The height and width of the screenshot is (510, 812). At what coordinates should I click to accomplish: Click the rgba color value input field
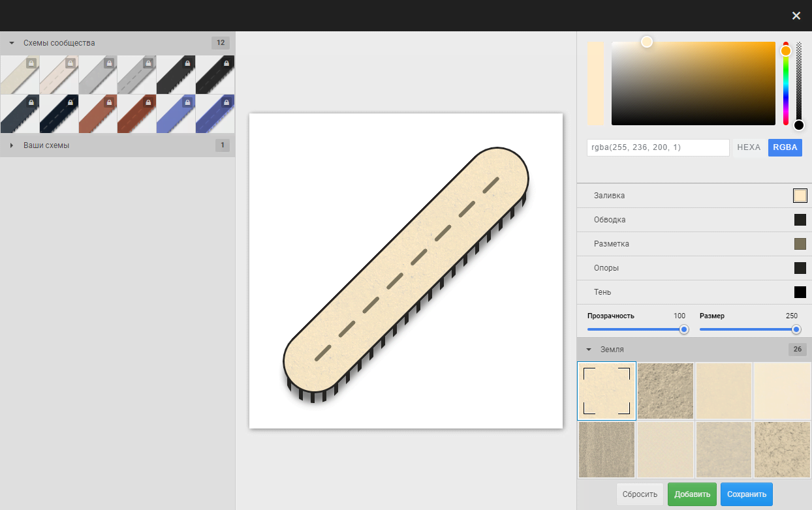click(x=658, y=147)
